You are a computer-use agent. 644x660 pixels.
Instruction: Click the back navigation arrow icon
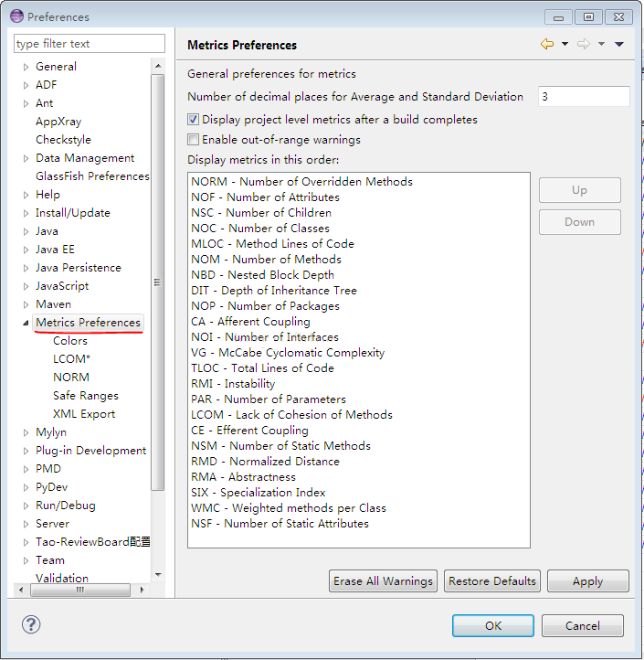547,44
